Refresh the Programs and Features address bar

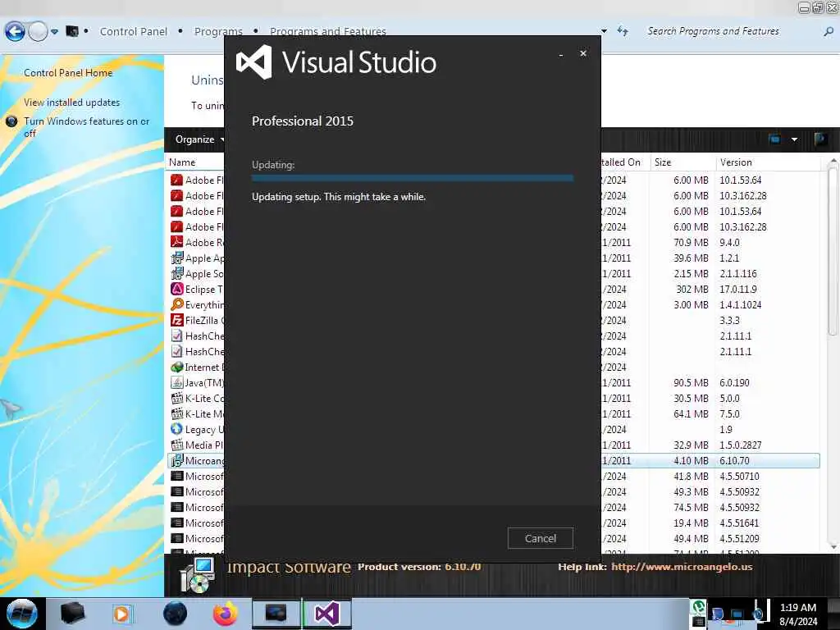tap(622, 31)
